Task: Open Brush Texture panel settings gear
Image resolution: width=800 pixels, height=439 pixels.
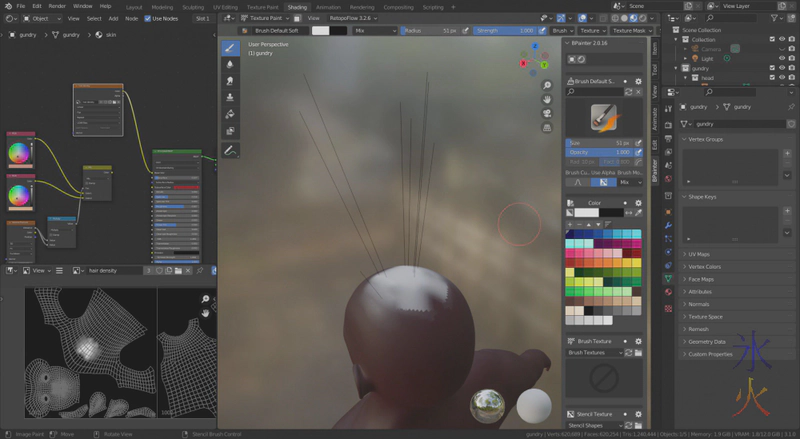Action: [x=638, y=341]
